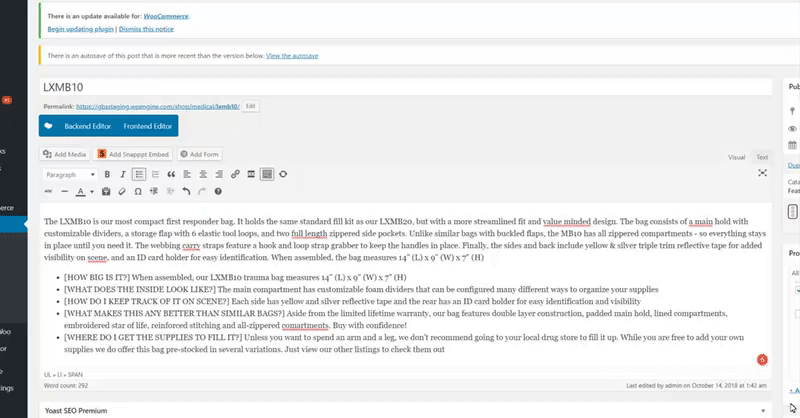Select the UL element in path bar

[47, 375]
